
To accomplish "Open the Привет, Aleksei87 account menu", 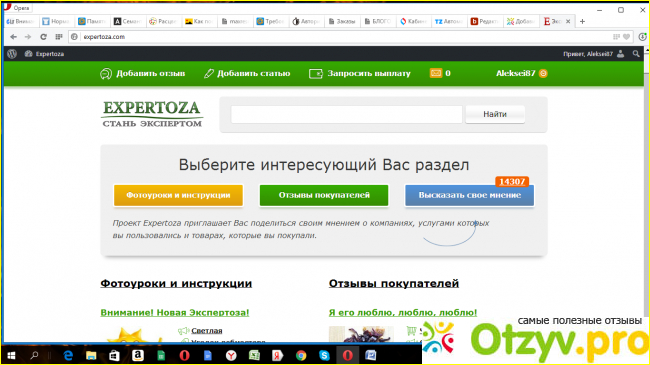I will coord(593,54).
